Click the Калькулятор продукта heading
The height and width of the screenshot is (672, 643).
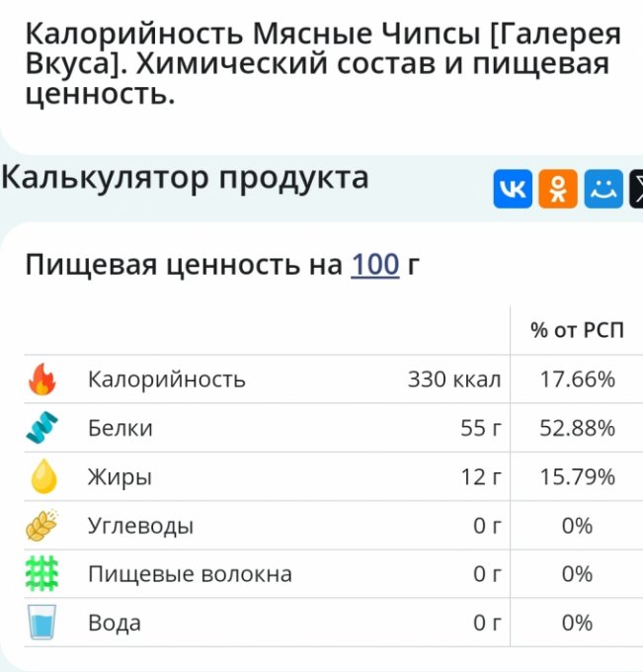(x=185, y=178)
